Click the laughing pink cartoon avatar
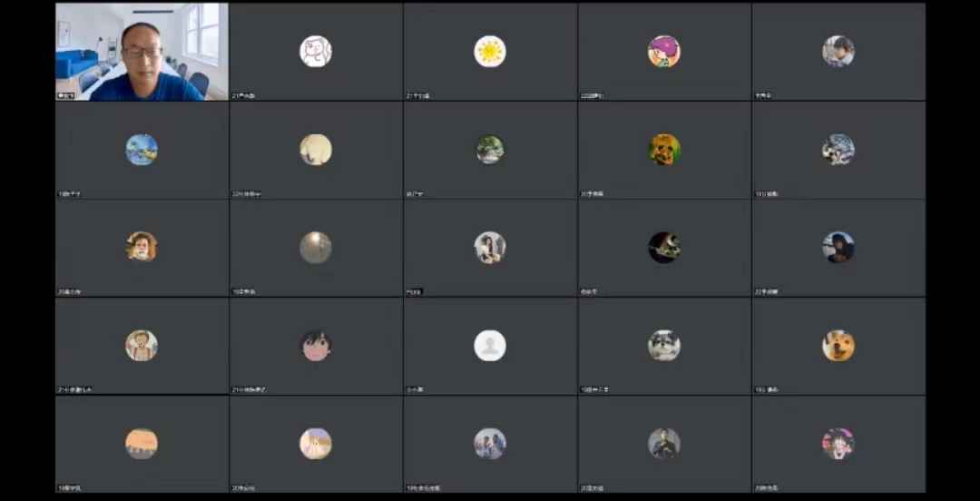Screen dimensions: 980x501 (x=838, y=444)
